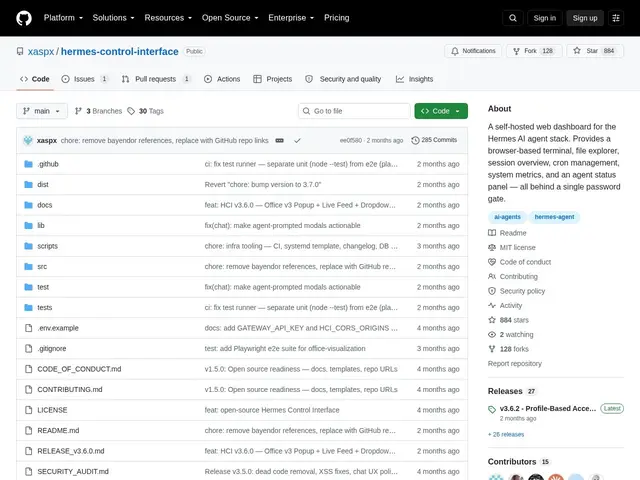Click the Go to file search field

(354, 111)
